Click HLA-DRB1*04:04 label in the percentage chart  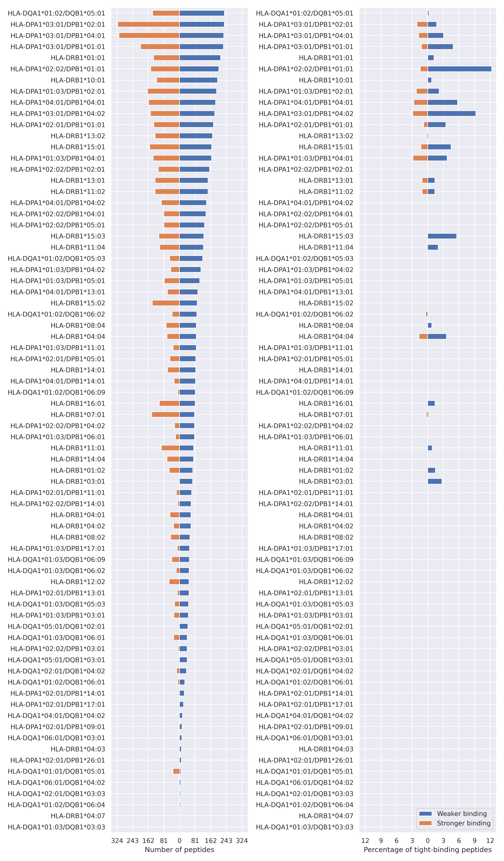[326, 337]
